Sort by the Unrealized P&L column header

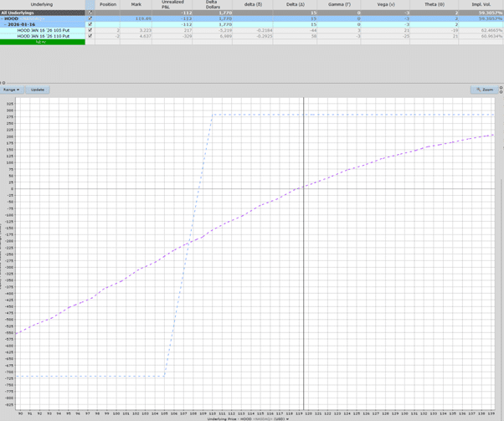point(172,4)
